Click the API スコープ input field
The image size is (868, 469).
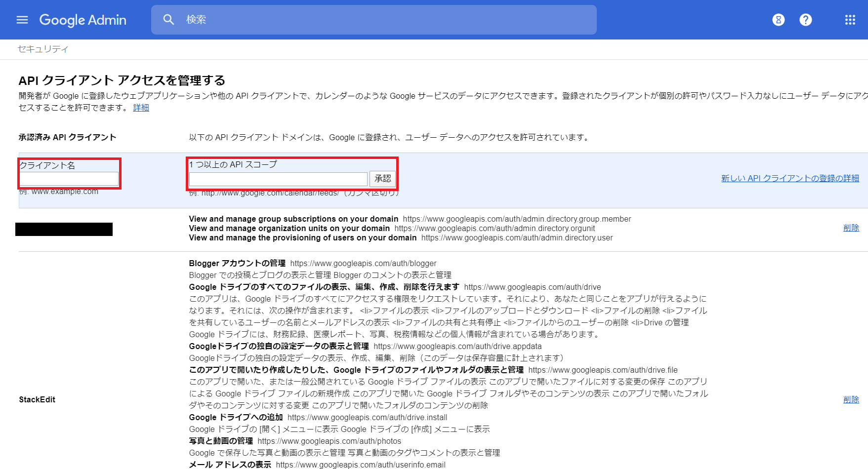pyautogui.click(x=278, y=179)
